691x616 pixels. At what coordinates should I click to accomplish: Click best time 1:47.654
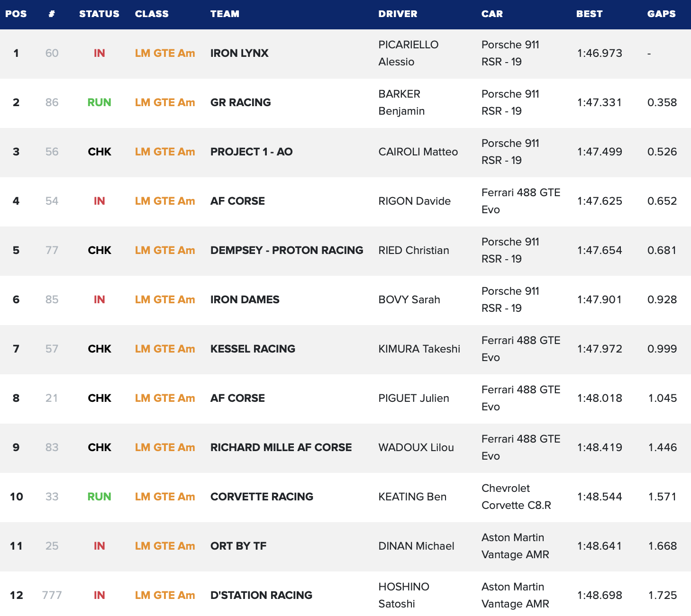[600, 250]
